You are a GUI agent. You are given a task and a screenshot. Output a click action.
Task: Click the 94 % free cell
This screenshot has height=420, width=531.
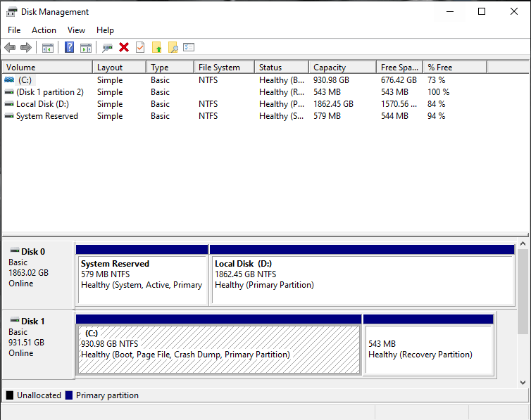436,116
